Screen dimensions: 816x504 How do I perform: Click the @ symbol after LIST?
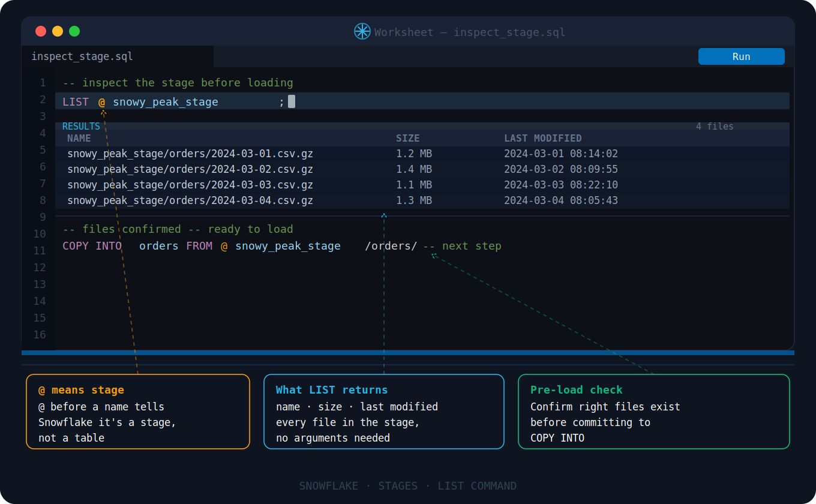(x=101, y=102)
